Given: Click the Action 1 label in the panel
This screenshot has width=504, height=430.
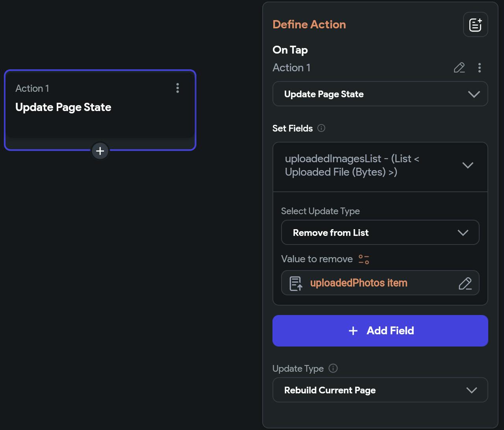Looking at the screenshot, I should point(291,68).
